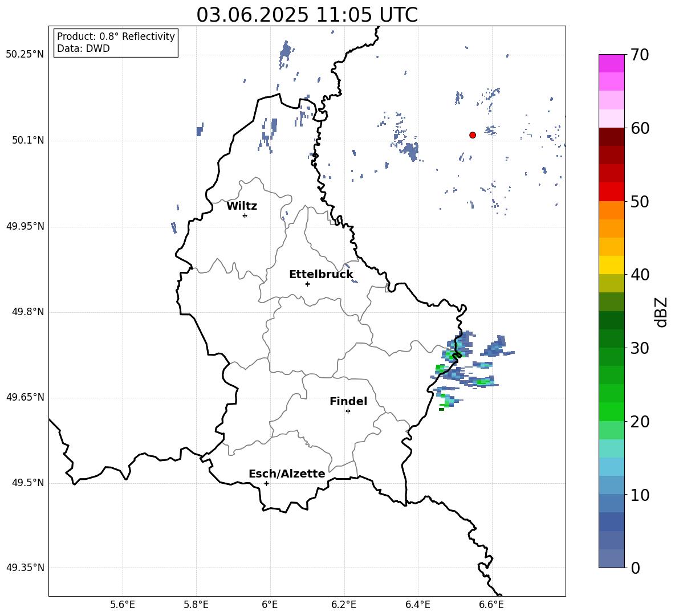Select the Esch/Alzette city label
The width and height of the screenshot is (675, 616).
coord(287,474)
